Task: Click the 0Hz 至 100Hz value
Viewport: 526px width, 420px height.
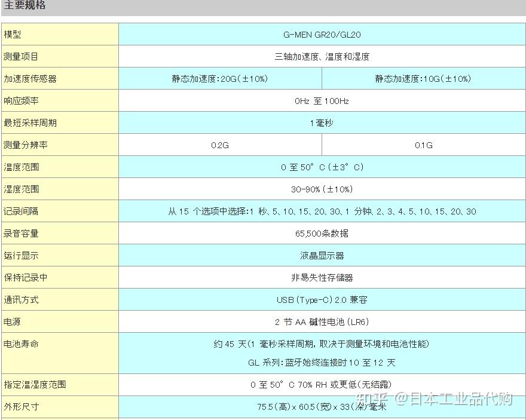Action: pyautogui.click(x=323, y=100)
